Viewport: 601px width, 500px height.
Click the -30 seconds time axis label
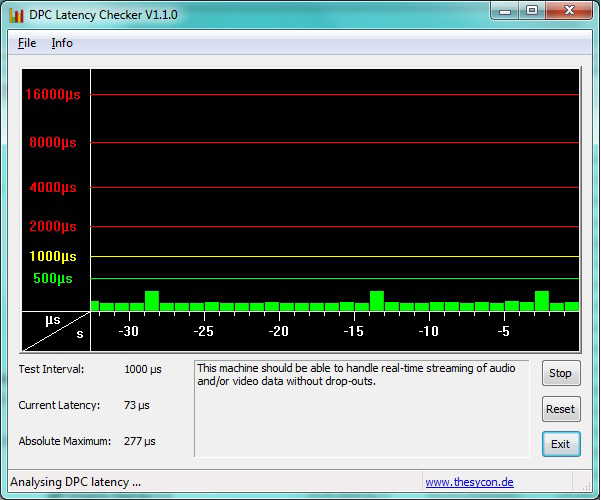[129, 331]
